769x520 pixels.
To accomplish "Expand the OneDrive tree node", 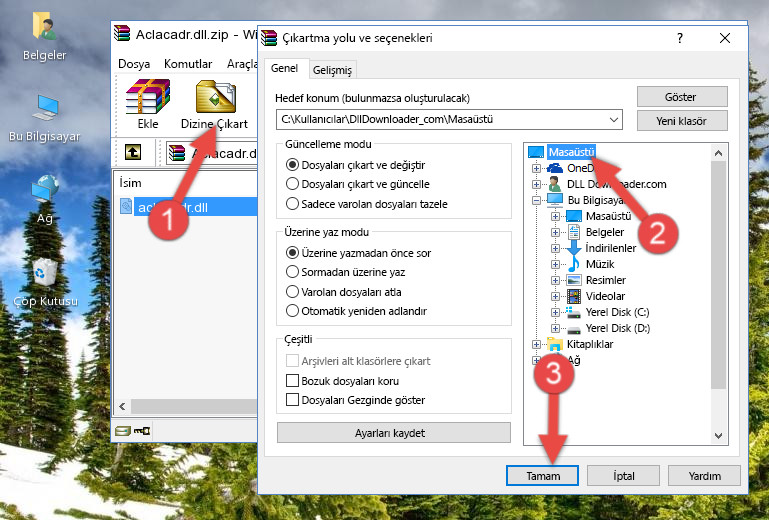I will (x=536, y=168).
